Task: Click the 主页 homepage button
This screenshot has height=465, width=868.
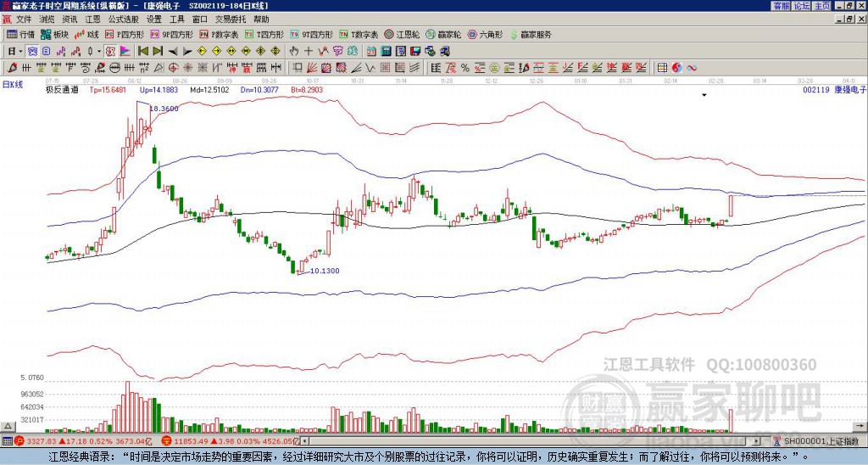Action: (x=822, y=6)
